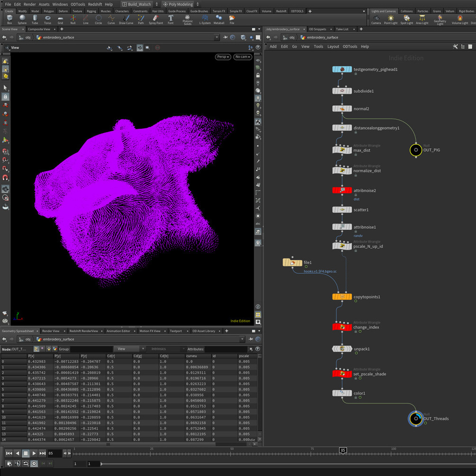The width and height of the screenshot is (476, 476).
Task: Expand the View dropdown in spreadsheet
Action: (x=128, y=349)
